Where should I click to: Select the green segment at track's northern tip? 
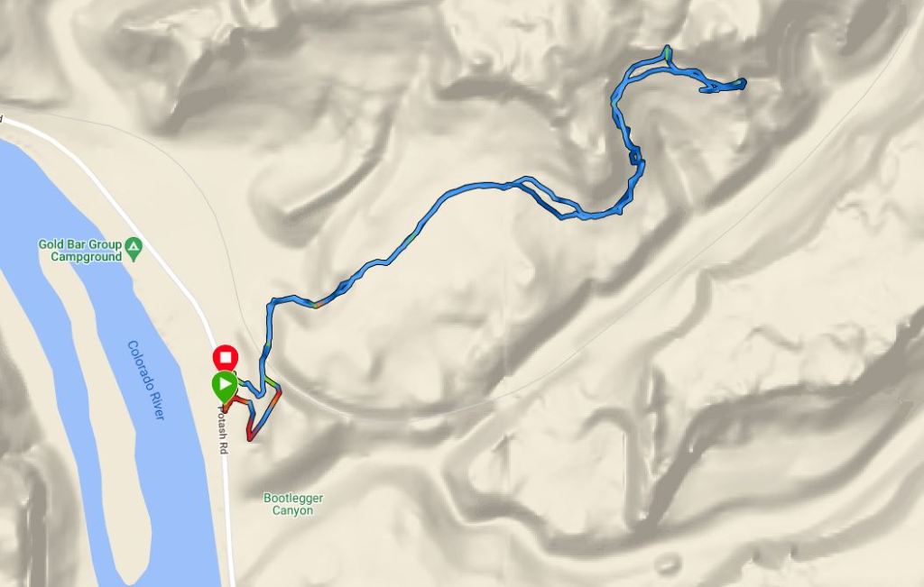click(667, 53)
